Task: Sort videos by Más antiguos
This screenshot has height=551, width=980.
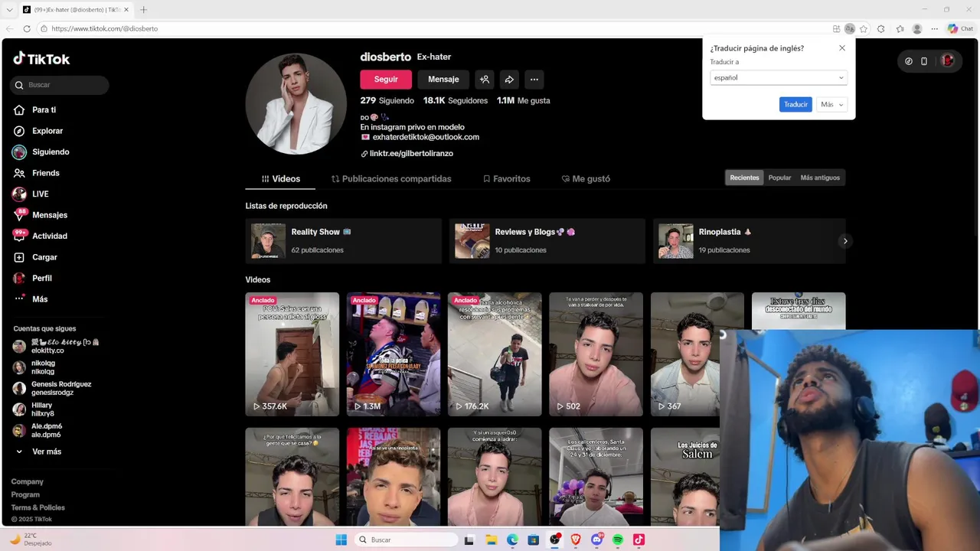Action: coord(820,178)
